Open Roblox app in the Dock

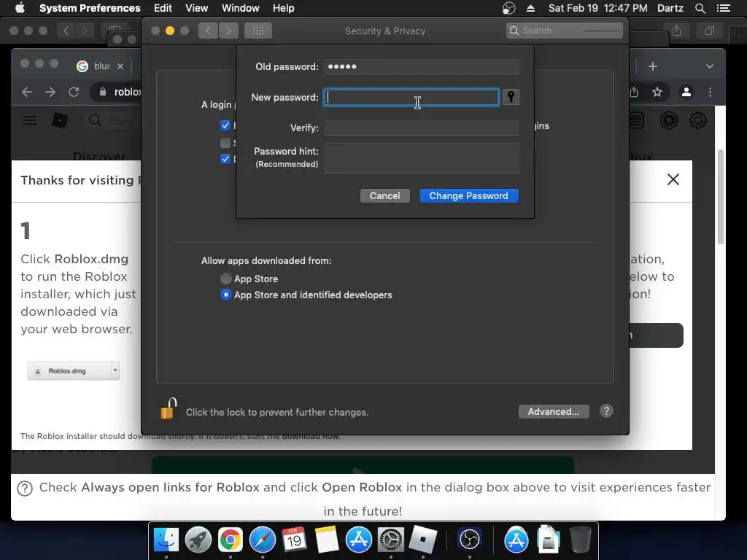click(x=423, y=539)
